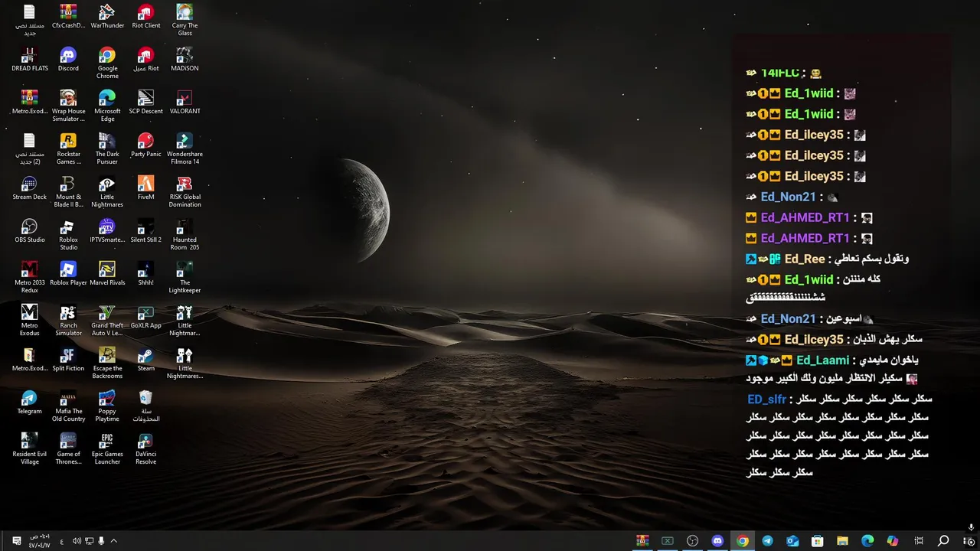Open the Google Chrome desktop shortcut
Image resolution: width=980 pixels, height=551 pixels.
click(x=107, y=64)
